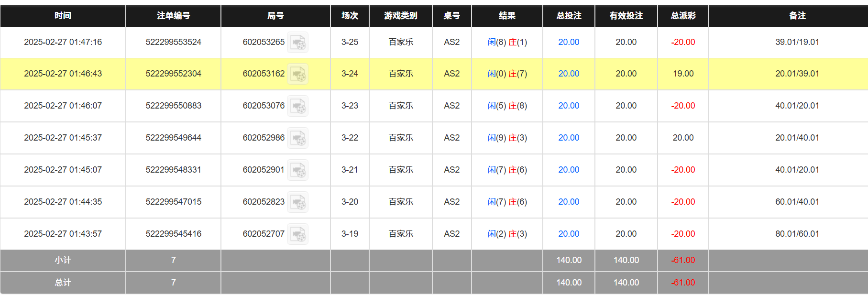This screenshot has width=868, height=296.
Task: Click the 总计 total row label
Action: coord(63,283)
